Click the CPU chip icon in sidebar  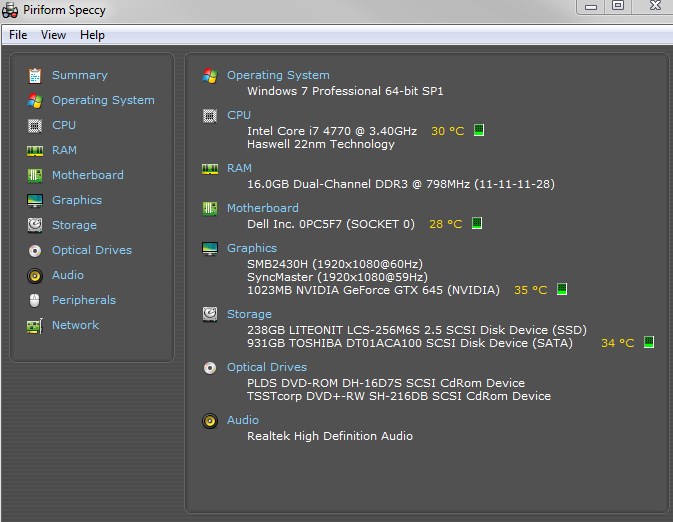click(x=35, y=126)
